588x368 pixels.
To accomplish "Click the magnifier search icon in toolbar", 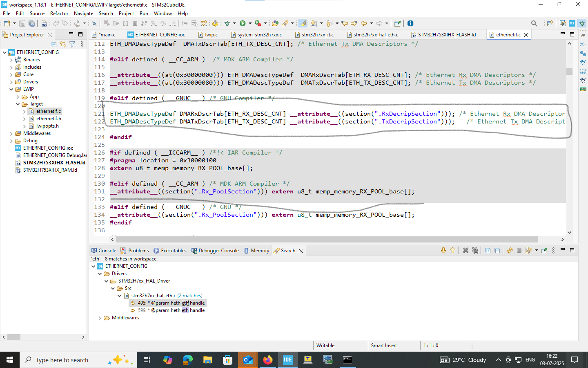I will (534, 23).
